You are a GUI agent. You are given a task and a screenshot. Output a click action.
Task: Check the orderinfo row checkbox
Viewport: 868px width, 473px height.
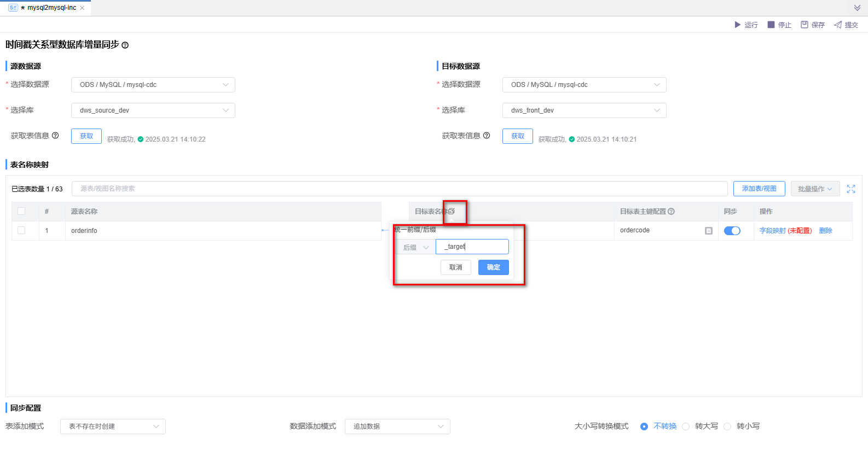21,230
